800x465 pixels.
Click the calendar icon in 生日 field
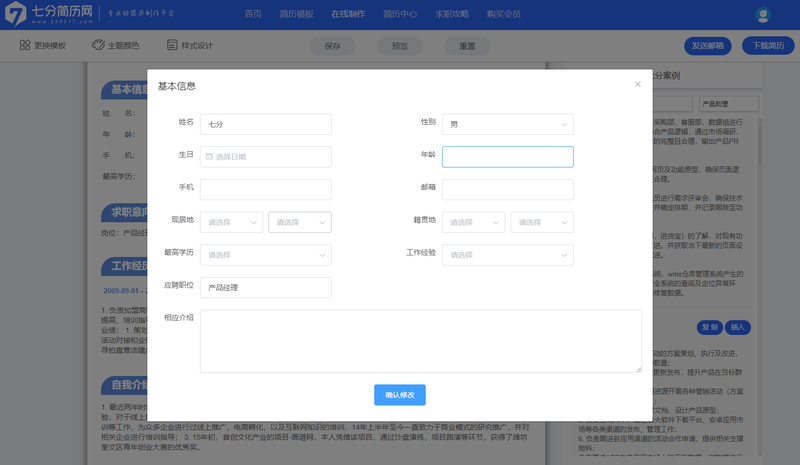[209, 157]
